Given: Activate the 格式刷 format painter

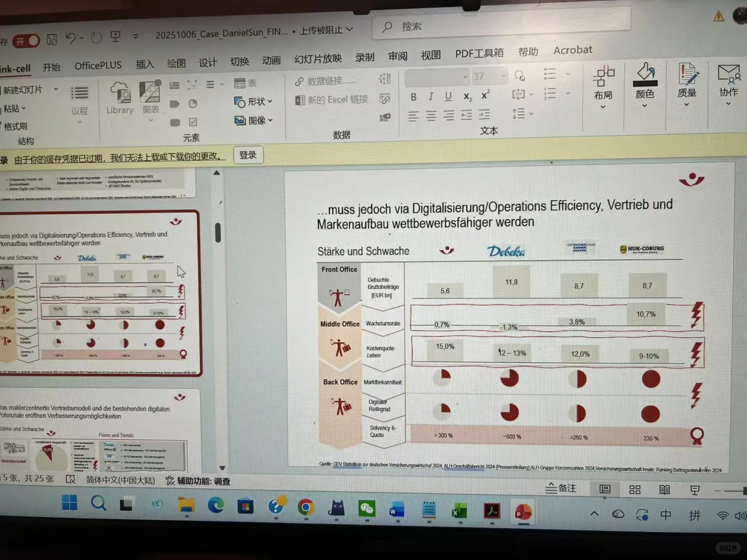Looking at the screenshot, I should point(15,126).
